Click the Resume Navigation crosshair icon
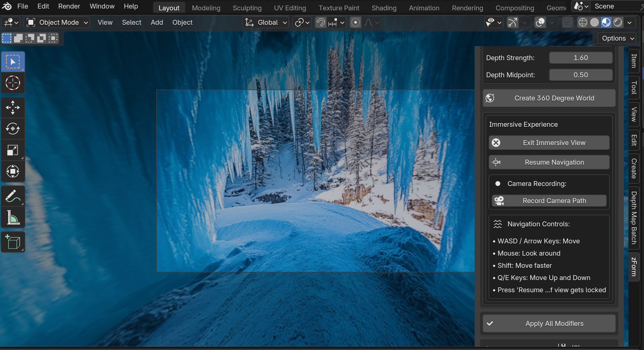 [x=496, y=162]
